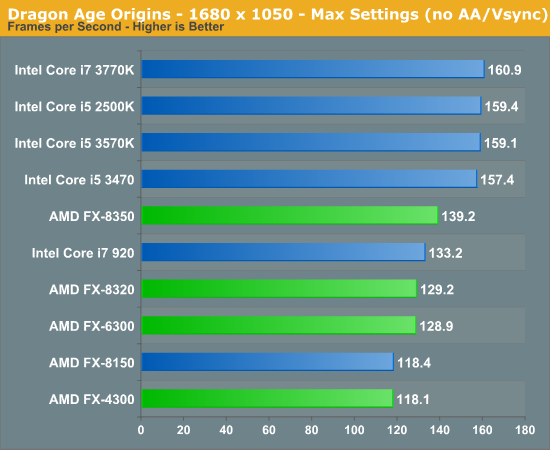
Task: Select the 'Intel Core i7 920' label
Action: 83,253
